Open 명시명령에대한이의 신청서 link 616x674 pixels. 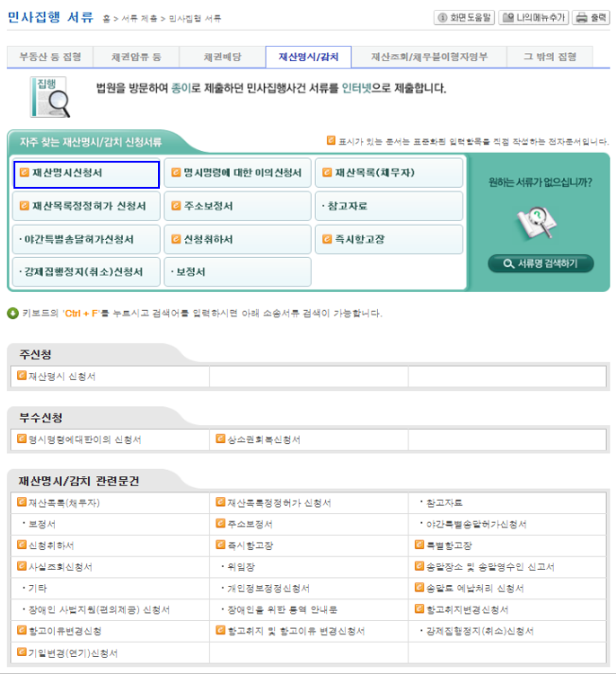[x=84, y=439]
